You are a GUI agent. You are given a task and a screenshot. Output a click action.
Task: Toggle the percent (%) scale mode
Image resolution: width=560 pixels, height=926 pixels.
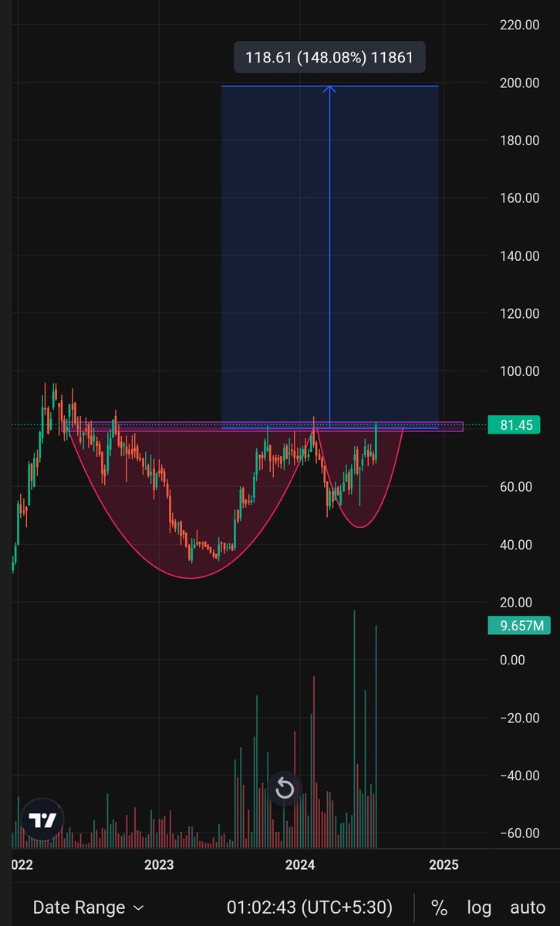[x=439, y=907]
